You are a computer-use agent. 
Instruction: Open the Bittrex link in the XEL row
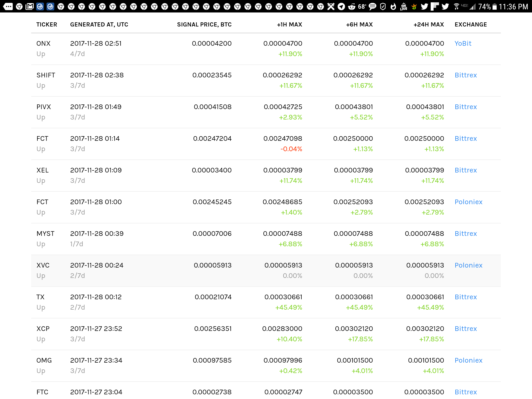coord(466,170)
